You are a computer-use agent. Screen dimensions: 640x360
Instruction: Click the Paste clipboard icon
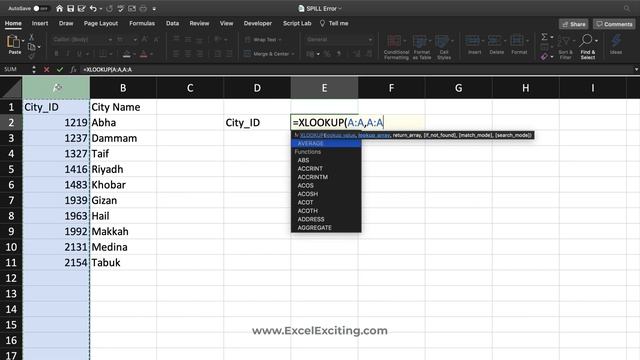point(14,42)
